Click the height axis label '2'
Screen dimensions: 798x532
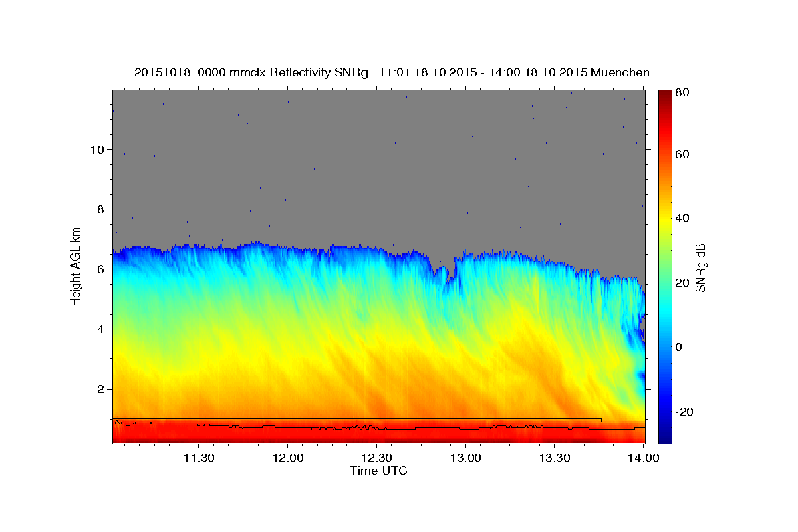point(100,388)
